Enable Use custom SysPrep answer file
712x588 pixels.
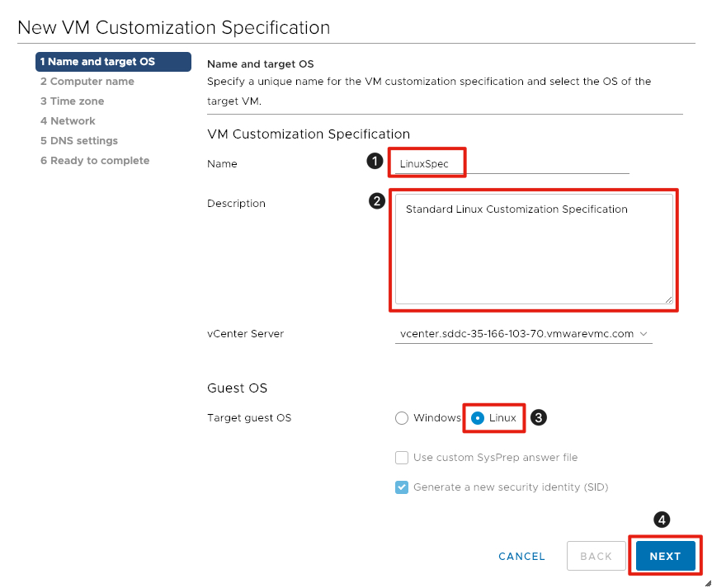(402, 458)
